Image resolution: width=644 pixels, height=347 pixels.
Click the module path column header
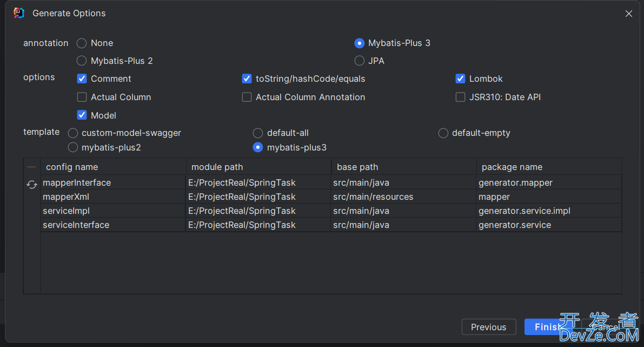pos(259,167)
